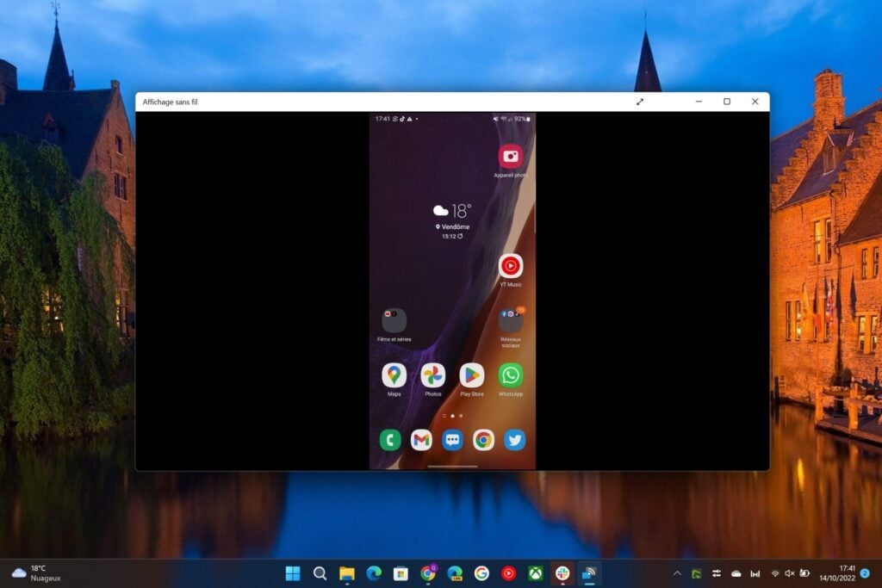Open Microsoft Store from the taskbar
This screenshot has height=588, width=882.
tap(401, 573)
